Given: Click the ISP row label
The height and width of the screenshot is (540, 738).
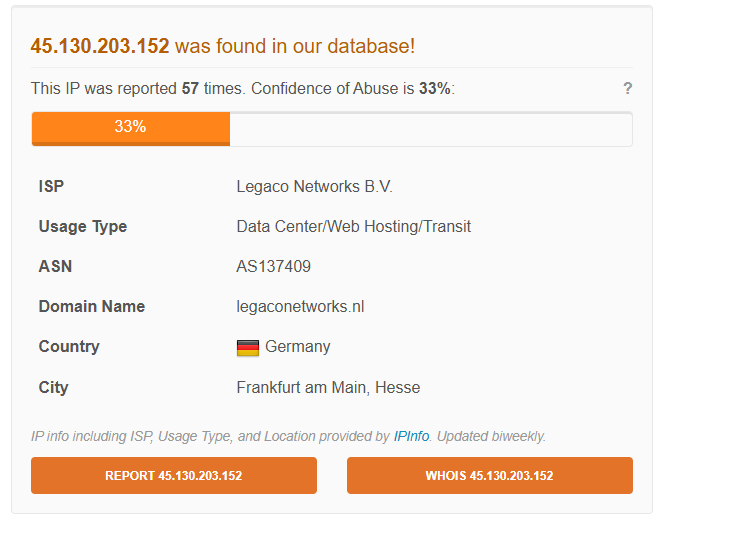Looking at the screenshot, I should [51, 187].
